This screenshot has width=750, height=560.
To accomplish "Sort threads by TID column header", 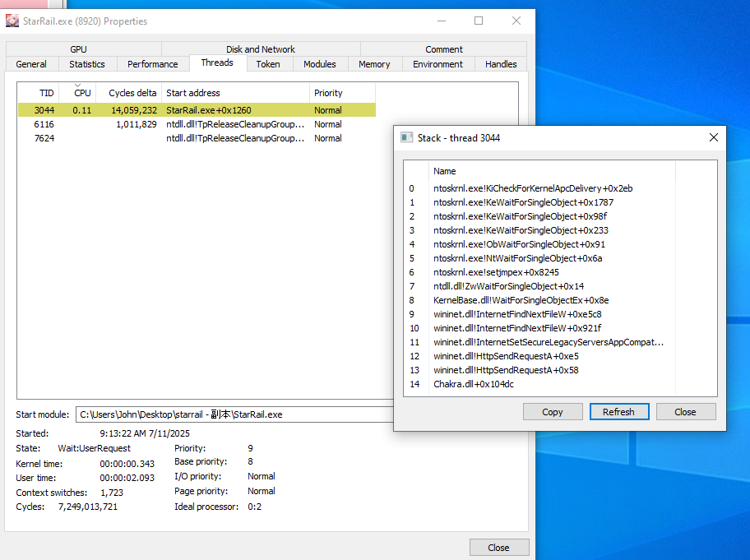I will point(39,93).
